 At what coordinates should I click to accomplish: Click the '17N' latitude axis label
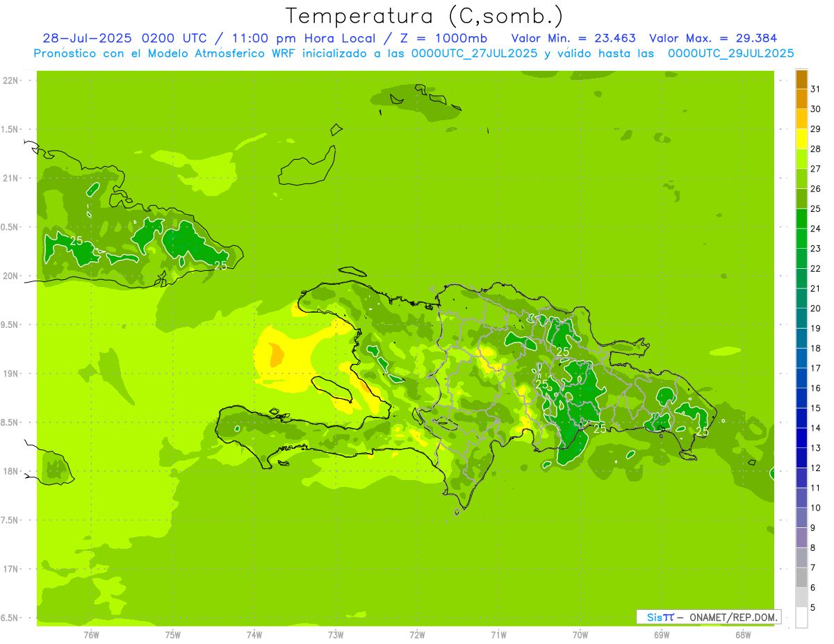[x=10, y=569]
